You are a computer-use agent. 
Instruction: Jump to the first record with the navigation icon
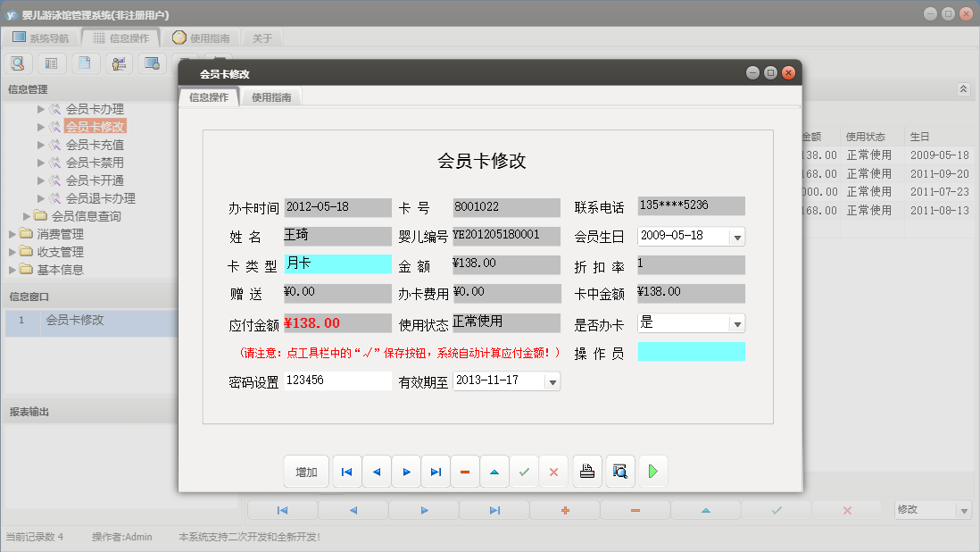(x=346, y=471)
